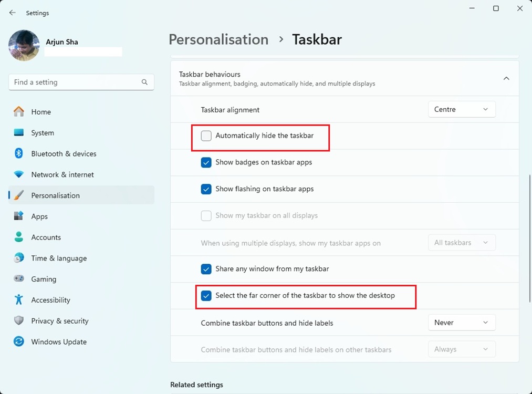The height and width of the screenshot is (394, 532).
Task: Open Windows Update settings
Action: point(81,342)
